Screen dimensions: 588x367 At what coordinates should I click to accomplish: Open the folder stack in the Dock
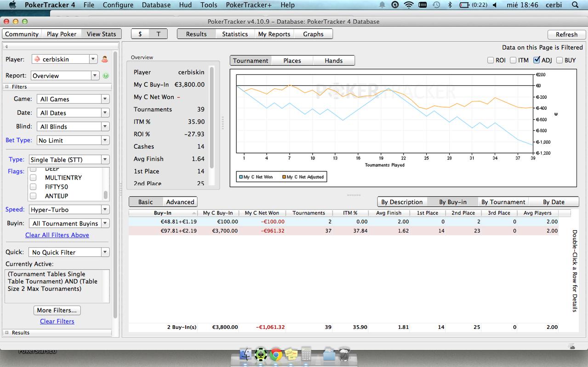coord(329,355)
